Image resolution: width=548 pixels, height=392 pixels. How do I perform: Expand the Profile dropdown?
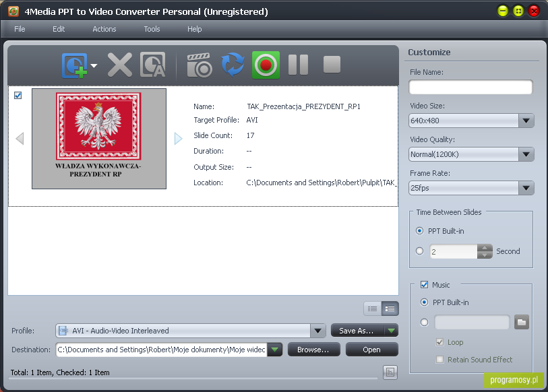(x=318, y=331)
